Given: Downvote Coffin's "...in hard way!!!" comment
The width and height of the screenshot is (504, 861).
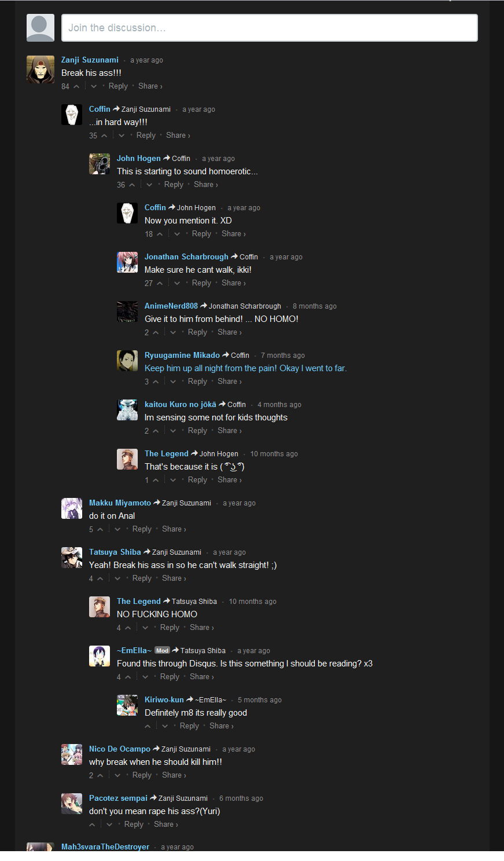Looking at the screenshot, I should (122, 135).
